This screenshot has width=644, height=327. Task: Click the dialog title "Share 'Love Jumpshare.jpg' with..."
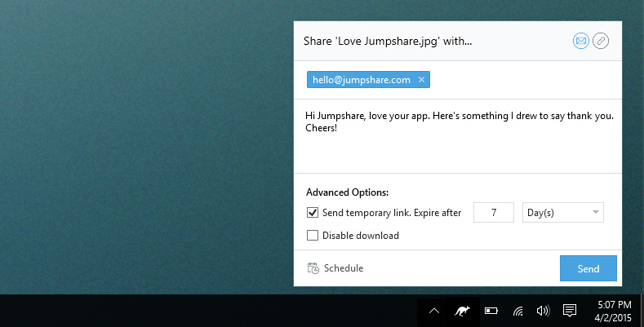click(388, 41)
